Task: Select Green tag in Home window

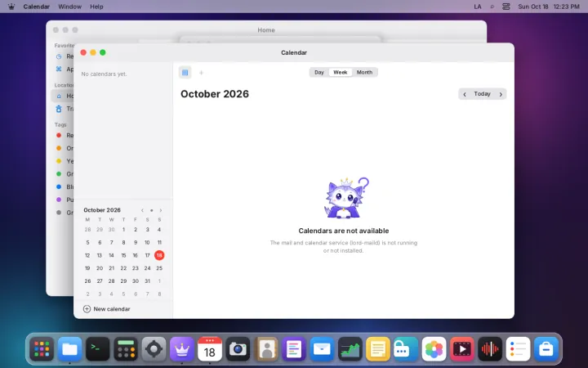Action: point(62,174)
